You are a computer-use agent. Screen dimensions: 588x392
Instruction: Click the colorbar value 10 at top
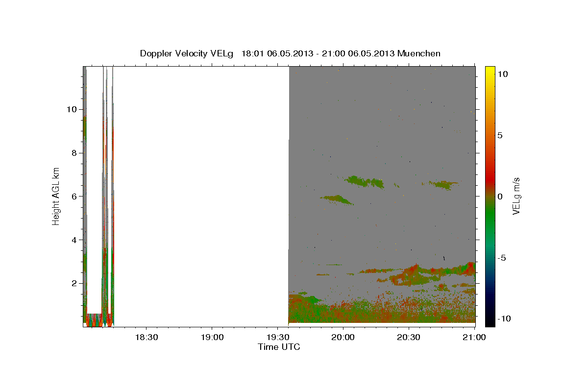point(502,74)
